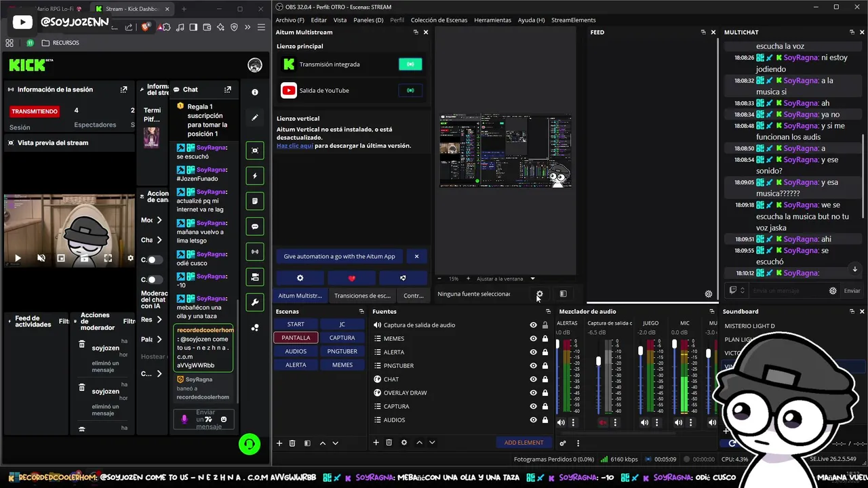The height and width of the screenshot is (488, 868).
Task: Open Feed panel settings gear
Action: pyautogui.click(x=709, y=294)
